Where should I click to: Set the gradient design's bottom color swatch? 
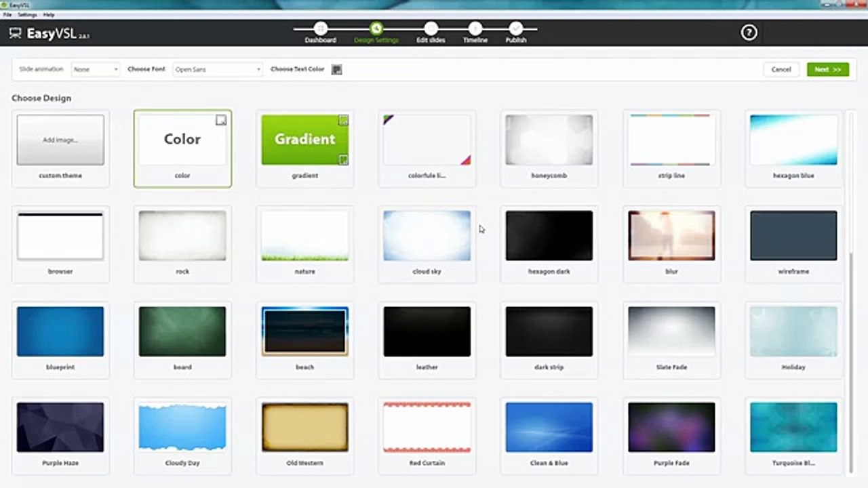point(344,160)
